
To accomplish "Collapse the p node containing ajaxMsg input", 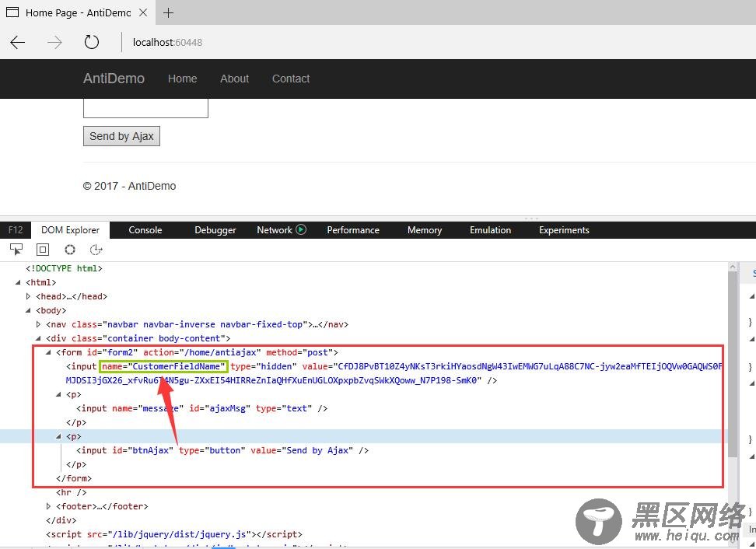I will [58, 394].
